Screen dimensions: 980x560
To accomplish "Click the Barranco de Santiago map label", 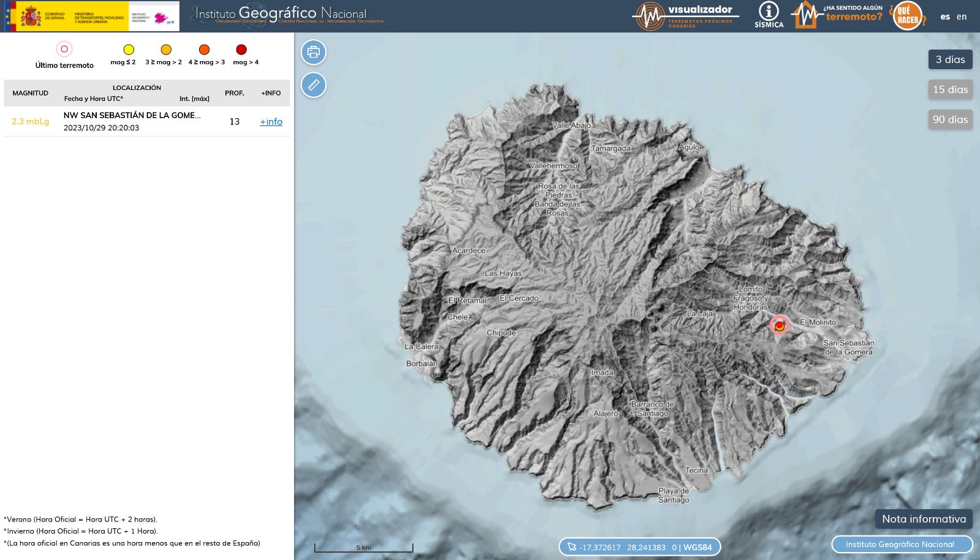I will tap(652, 409).
